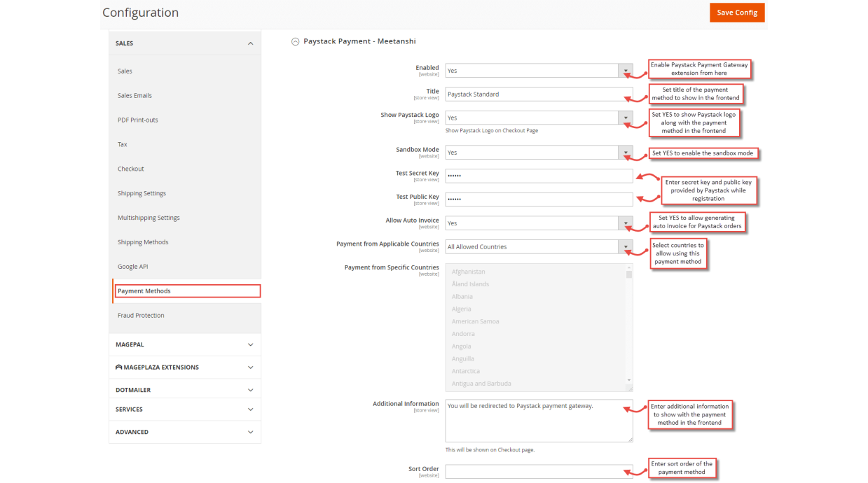Open Shipping Settings page
Screen dimensions: 868x483
pos(142,194)
